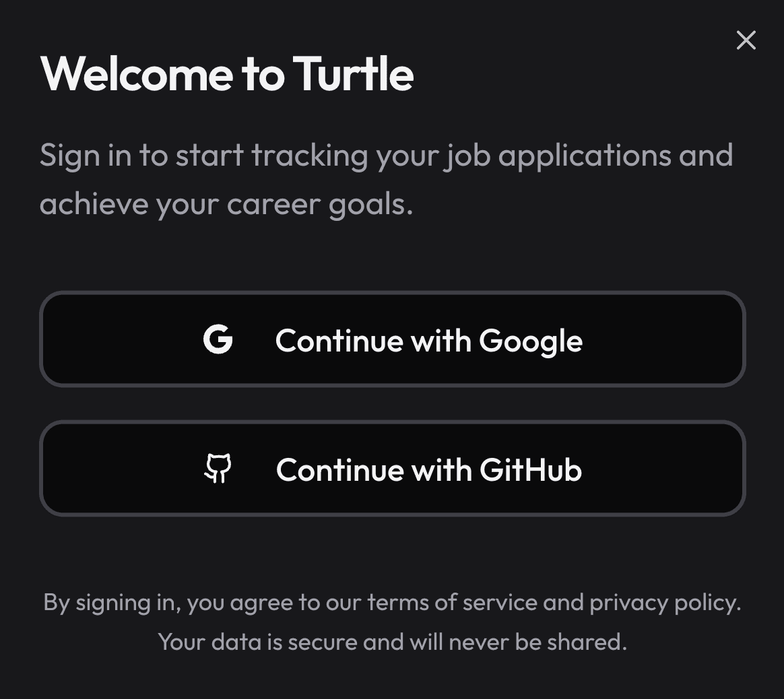Screen dimensions: 784x699
Task: Click the X icon to dismiss the dialog
Action: click(746, 40)
